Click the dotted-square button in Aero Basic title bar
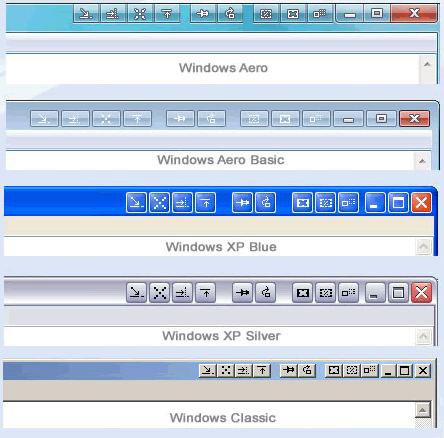This screenshot has width=444, height=438. coord(254,118)
